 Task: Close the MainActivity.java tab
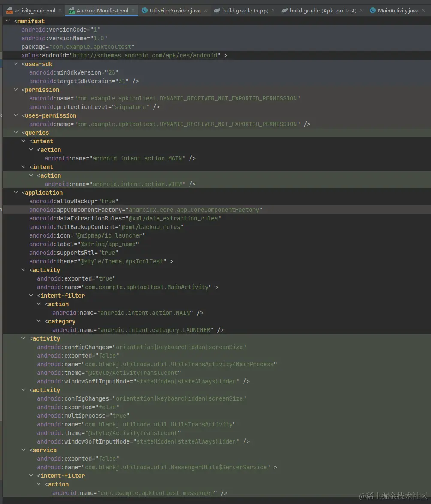[x=424, y=11]
